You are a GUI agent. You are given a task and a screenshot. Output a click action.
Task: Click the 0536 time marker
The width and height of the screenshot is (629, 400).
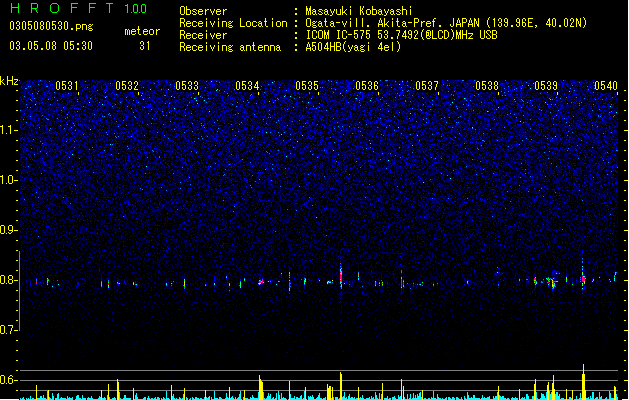point(367,86)
